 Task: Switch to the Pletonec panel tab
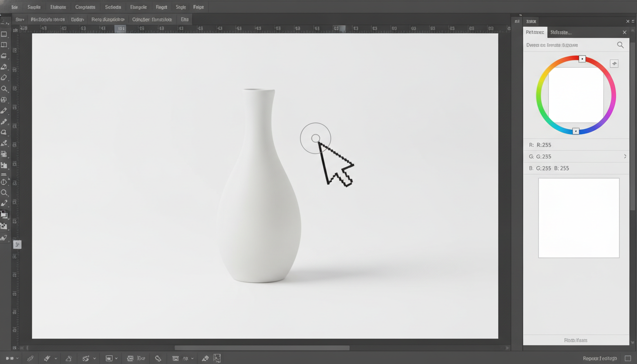click(535, 32)
